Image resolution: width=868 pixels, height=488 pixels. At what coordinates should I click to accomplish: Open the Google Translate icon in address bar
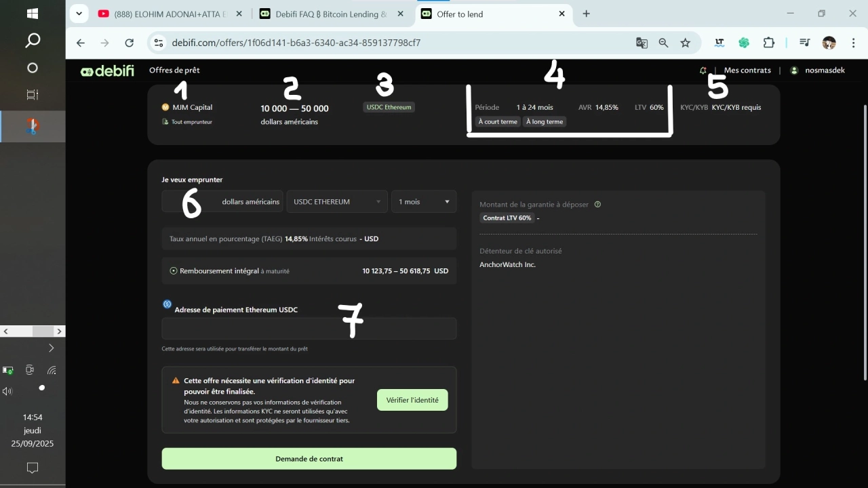click(x=642, y=43)
